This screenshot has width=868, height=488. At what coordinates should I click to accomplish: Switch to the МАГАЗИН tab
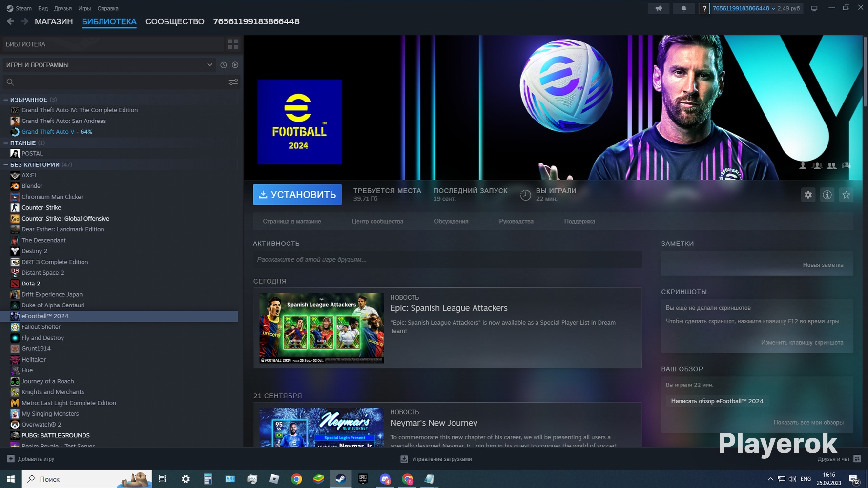54,21
